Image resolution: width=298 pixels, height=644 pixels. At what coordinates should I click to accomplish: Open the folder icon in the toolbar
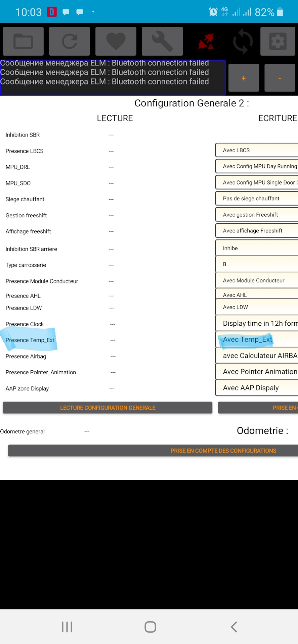tap(23, 41)
